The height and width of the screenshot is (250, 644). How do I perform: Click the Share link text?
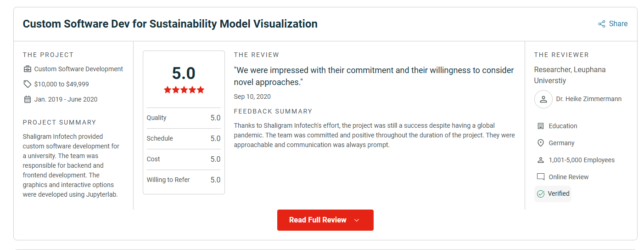(618, 24)
